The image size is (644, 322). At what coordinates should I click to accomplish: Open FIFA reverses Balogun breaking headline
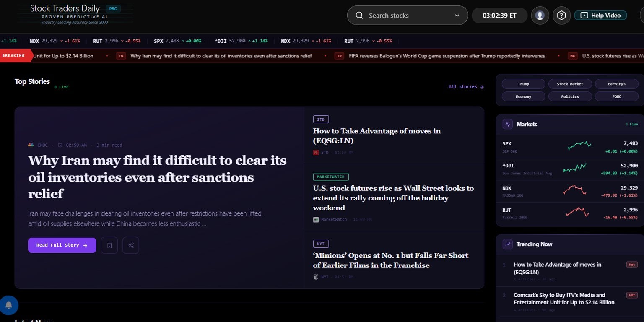447,56
